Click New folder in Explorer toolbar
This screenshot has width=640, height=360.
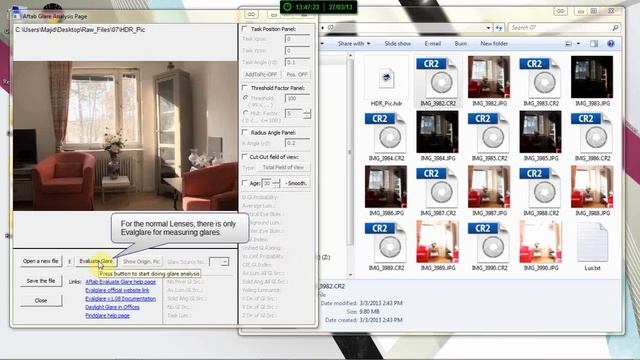point(494,44)
